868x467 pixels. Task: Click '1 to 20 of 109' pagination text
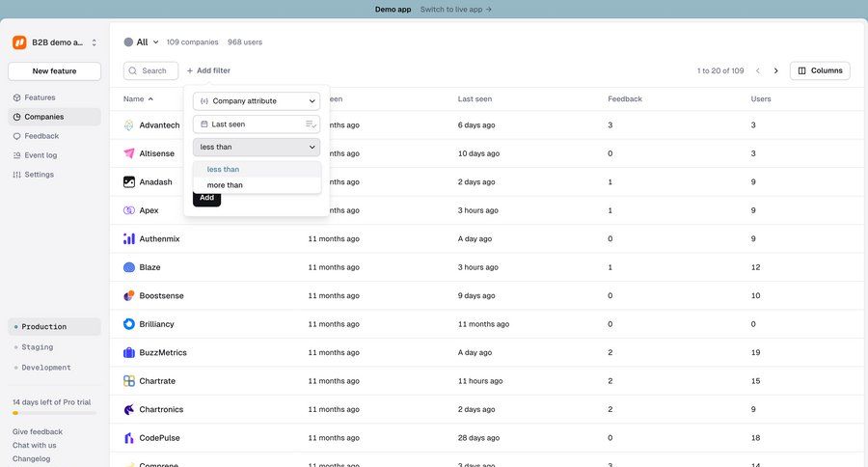[x=720, y=70]
